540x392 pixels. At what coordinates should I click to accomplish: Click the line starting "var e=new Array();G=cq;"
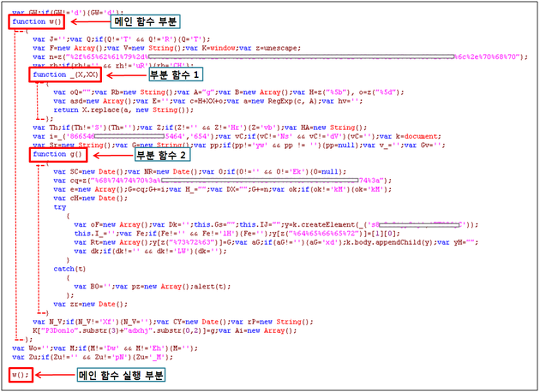point(222,189)
